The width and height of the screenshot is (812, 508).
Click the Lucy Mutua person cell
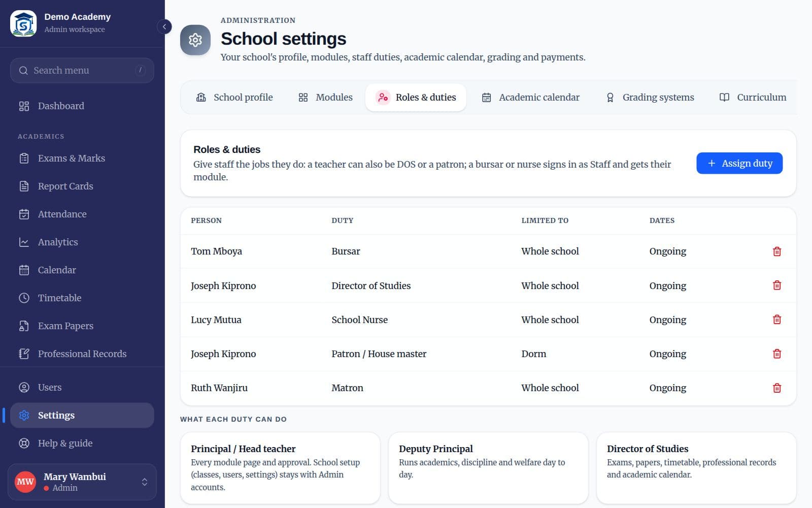216,320
